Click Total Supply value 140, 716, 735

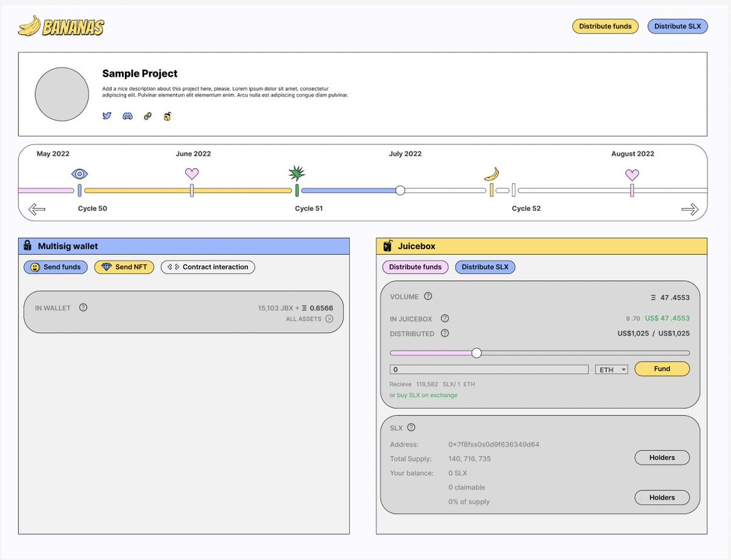[x=470, y=459]
